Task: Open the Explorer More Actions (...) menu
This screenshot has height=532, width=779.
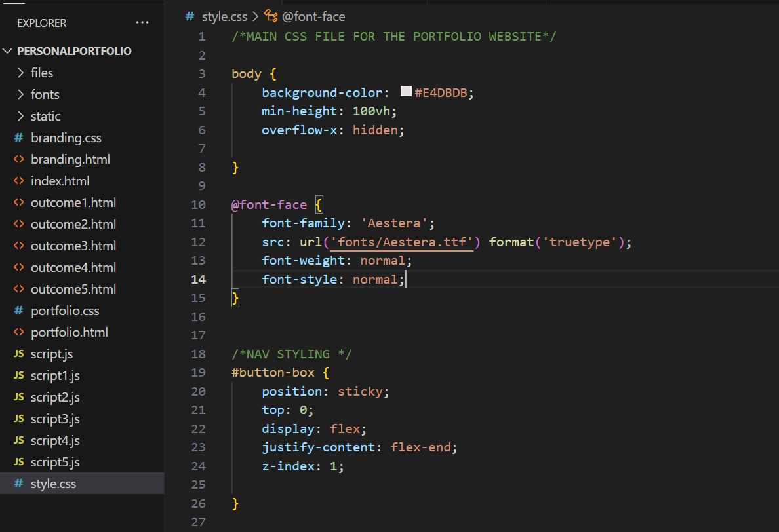Action: coord(142,22)
